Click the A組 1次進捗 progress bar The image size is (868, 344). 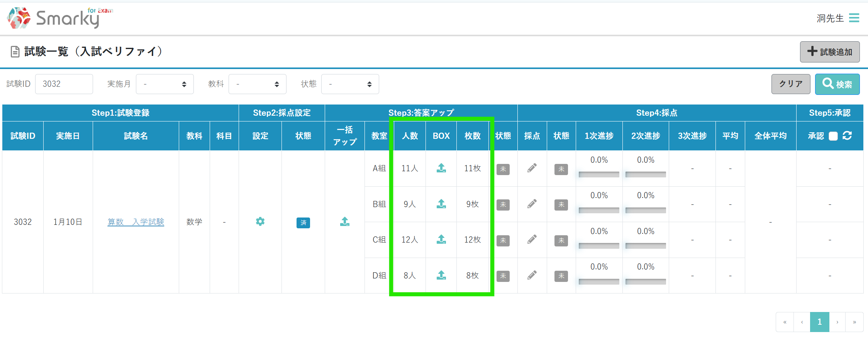599,174
